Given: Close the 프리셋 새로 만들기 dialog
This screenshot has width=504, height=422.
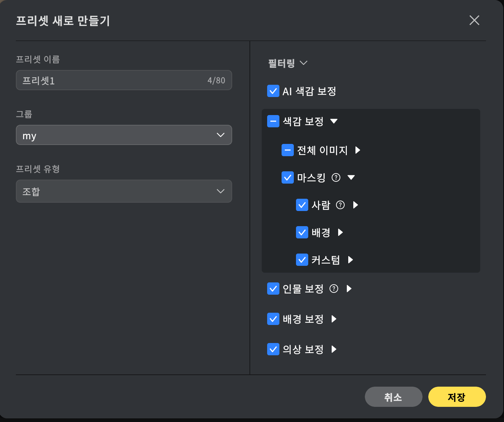Looking at the screenshot, I should click(474, 20).
